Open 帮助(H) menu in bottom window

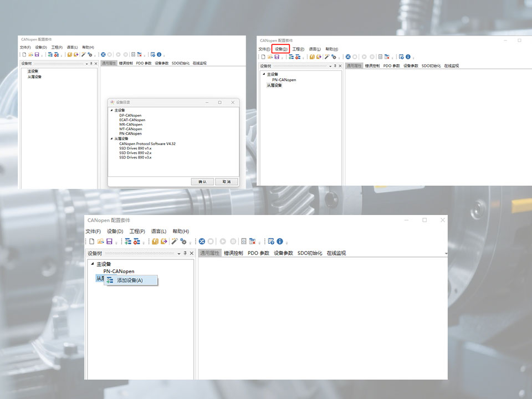tap(181, 231)
